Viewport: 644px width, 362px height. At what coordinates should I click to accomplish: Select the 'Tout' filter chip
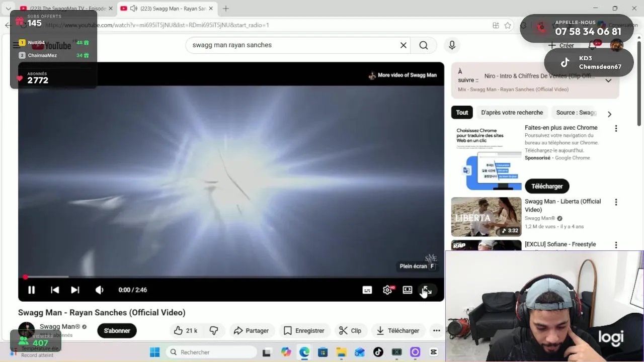coord(462,113)
